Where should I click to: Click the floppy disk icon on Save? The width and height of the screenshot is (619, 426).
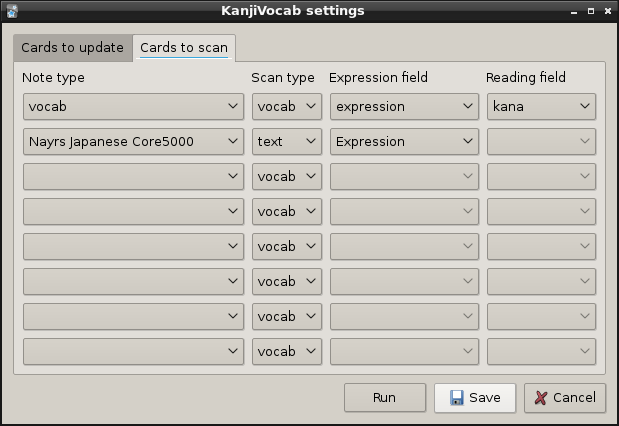coord(456,398)
